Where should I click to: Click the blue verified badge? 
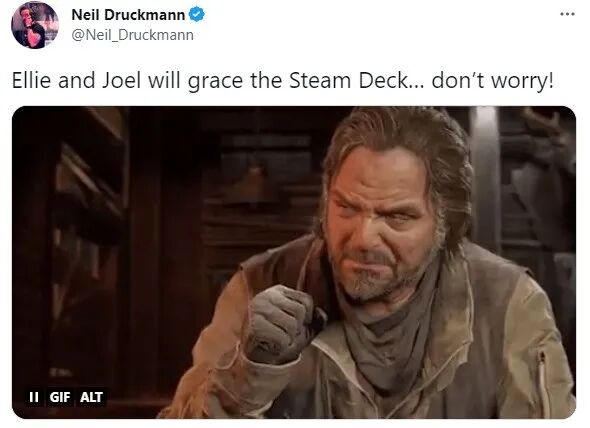[x=197, y=15]
